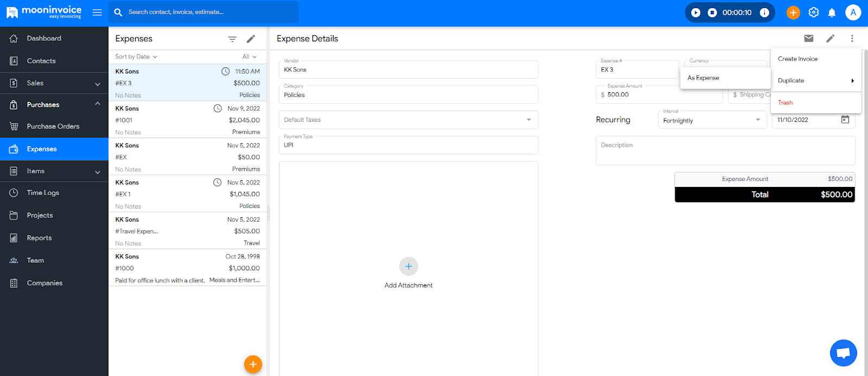Click the filter icon in Expenses list
Screen dimensions: 868x376
232,39
